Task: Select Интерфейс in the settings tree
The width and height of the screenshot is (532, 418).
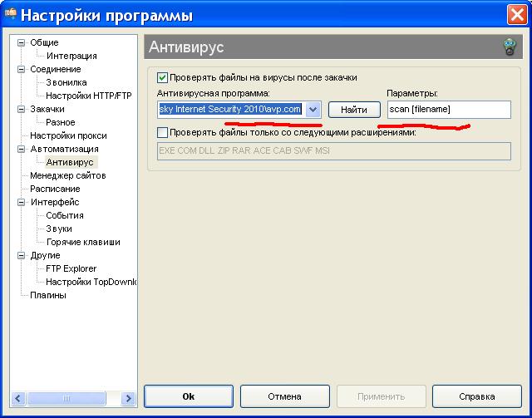Action: (55, 202)
